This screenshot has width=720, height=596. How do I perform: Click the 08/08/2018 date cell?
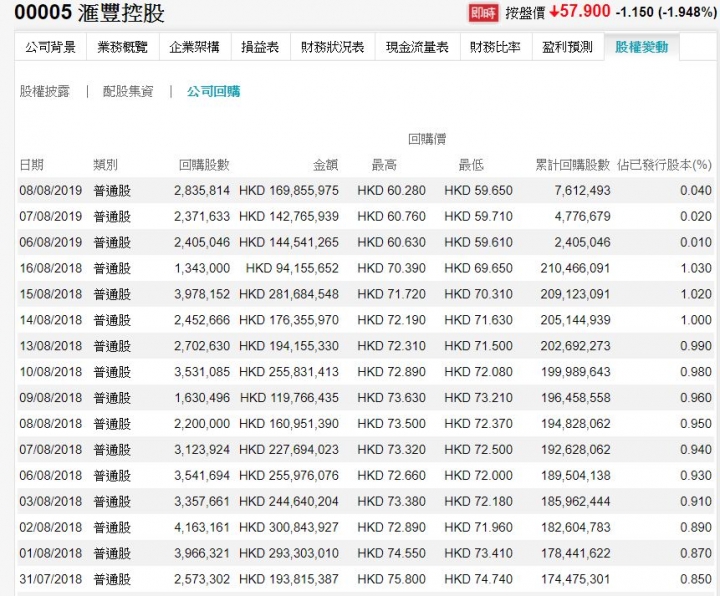coord(51,423)
